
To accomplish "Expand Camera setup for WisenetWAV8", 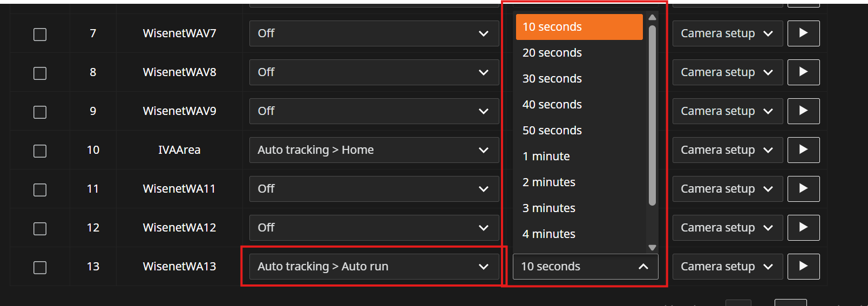I will click(727, 72).
